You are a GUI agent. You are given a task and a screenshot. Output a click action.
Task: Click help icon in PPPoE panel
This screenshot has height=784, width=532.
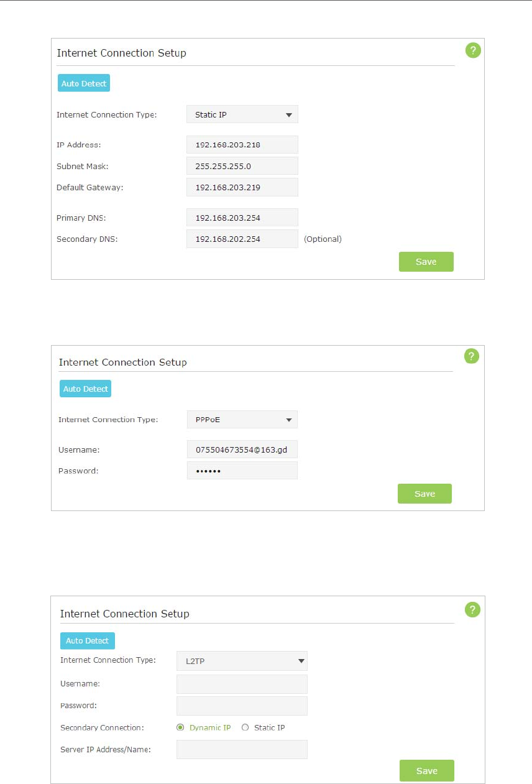[472, 356]
